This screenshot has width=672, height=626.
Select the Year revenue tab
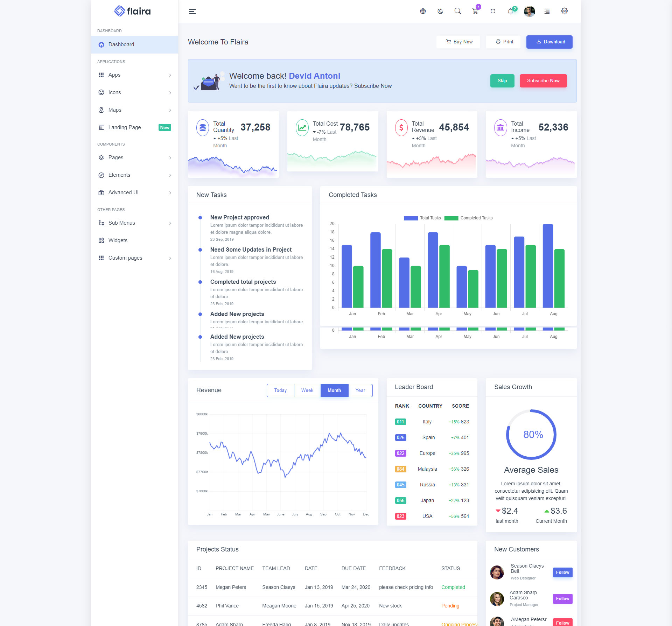(360, 391)
